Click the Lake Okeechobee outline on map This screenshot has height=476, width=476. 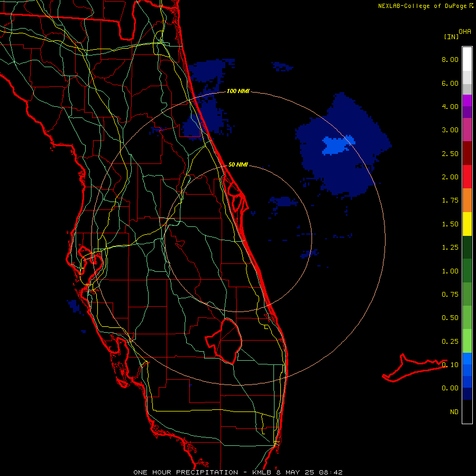coord(224,341)
